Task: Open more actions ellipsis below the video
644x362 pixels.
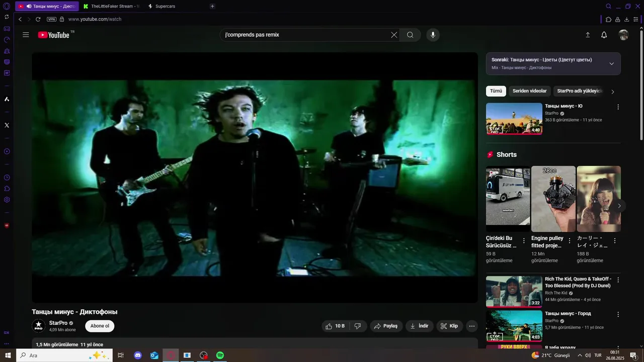Action: click(x=472, y=326)
